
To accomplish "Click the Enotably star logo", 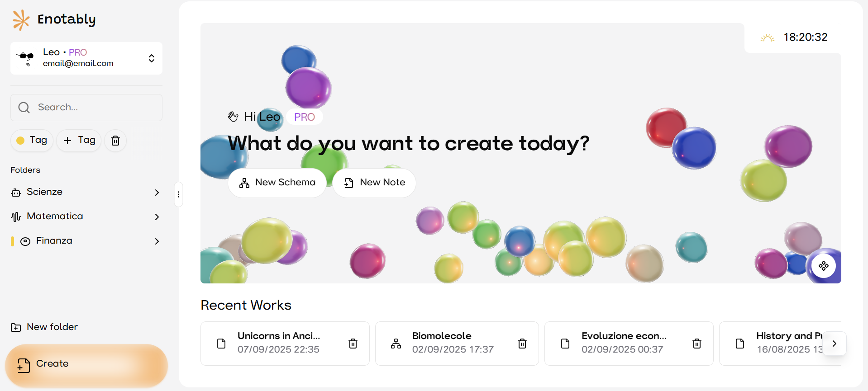I will pos(21,20).
